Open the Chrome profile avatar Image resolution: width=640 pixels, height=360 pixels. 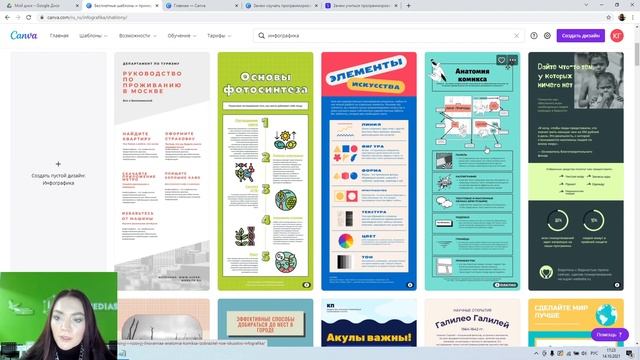click(622, 18)
